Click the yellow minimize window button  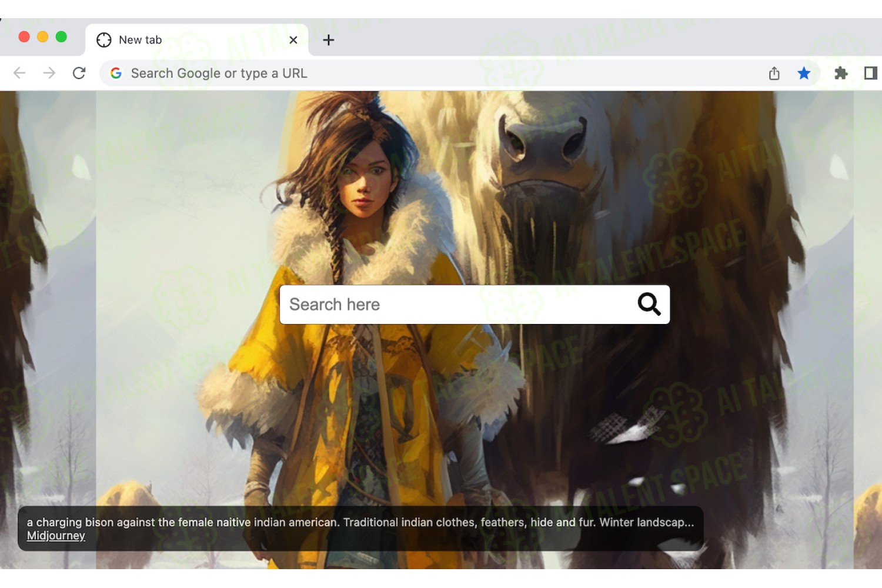pyautogui.click(x=42, y=36)
